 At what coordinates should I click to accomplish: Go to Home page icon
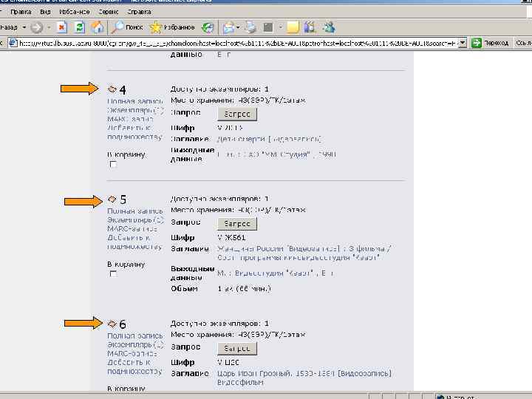point(98,27)
